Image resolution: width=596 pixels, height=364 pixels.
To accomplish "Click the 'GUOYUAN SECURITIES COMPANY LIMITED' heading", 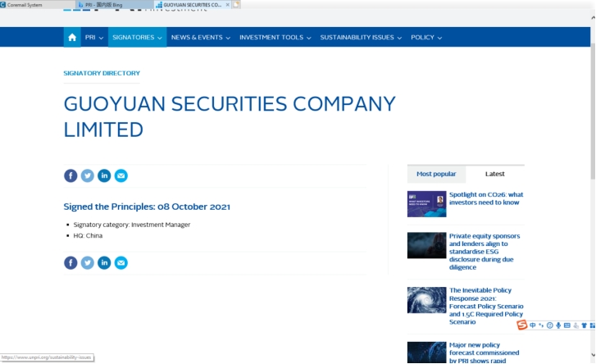I will [230, 116].
